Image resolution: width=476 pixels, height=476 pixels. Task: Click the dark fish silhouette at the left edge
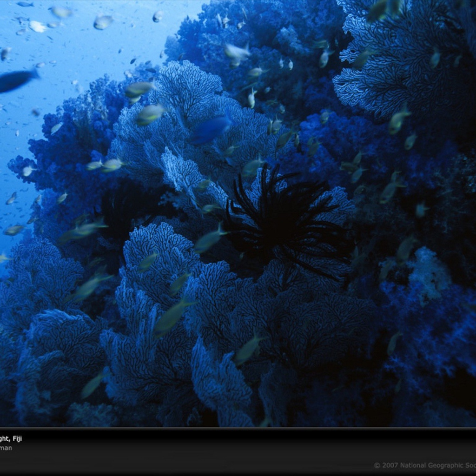click(16, 80)
